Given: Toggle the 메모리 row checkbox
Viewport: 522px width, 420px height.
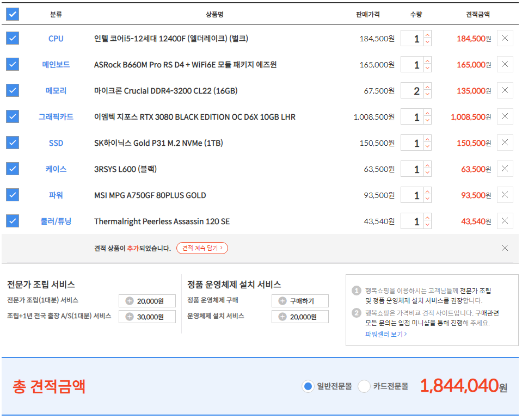Looking at the screenshot, I should (x=13, y=90).
